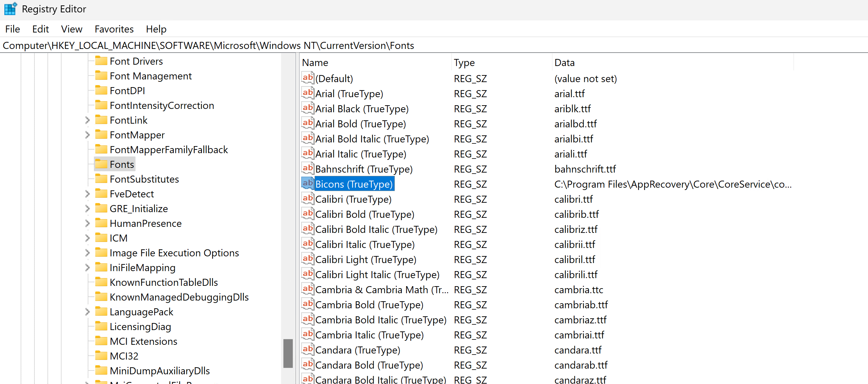868x384 pixels.
Task: Click the ab icon beside Arial (TrueType)
Action: point(307,93)
